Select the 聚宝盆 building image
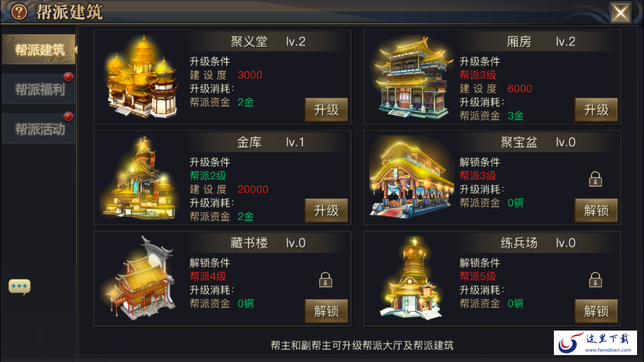This screenshot has width=644, height=362. [412, 178]
